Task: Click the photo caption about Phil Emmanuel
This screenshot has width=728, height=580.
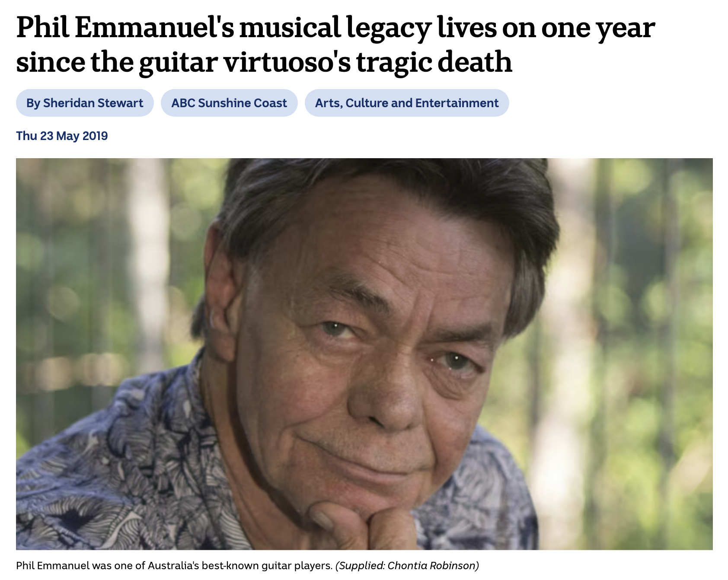Action: pos(174,565)
